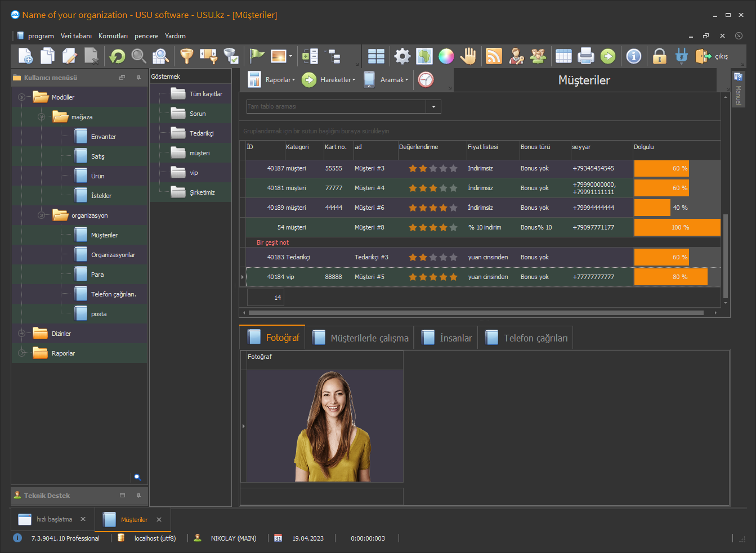Open the Komutları menu
Viewport: 756px width, 553px height.
click(113, 36)
